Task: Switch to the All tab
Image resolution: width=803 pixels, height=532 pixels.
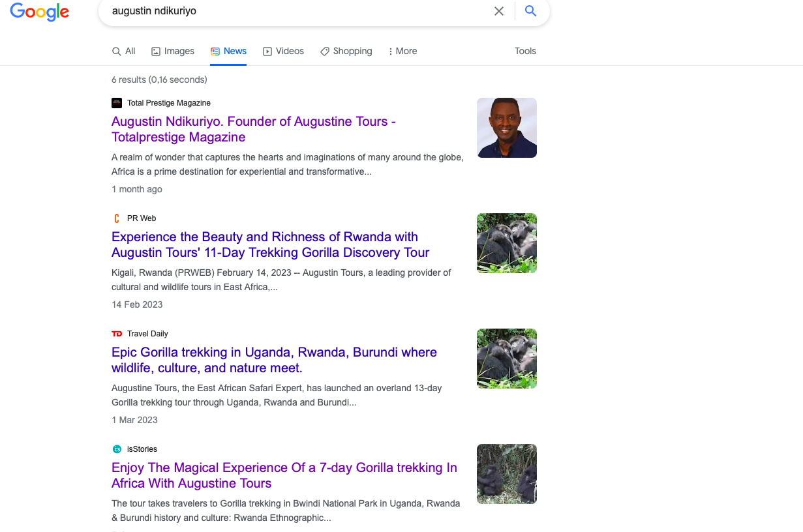Action: 124,51
